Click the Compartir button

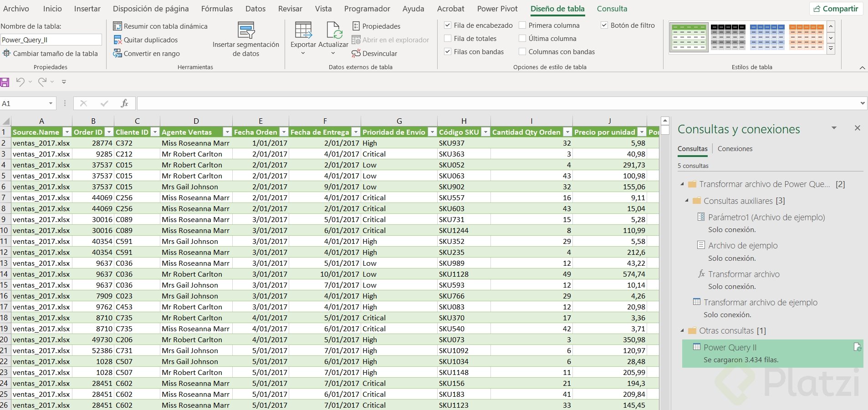click(x=836, y=9)
